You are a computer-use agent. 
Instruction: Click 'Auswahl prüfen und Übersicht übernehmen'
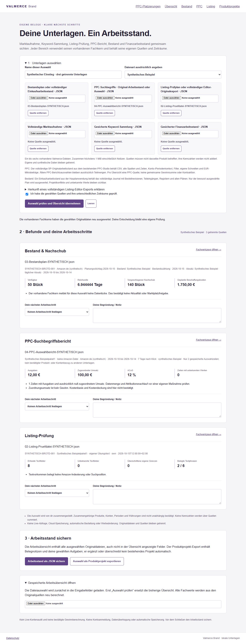point(54,203)
